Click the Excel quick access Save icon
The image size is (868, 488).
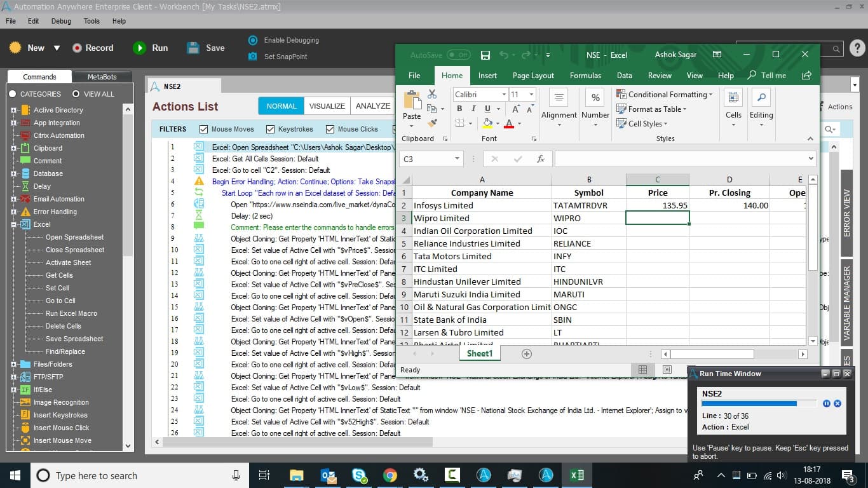tap(485, 55)
